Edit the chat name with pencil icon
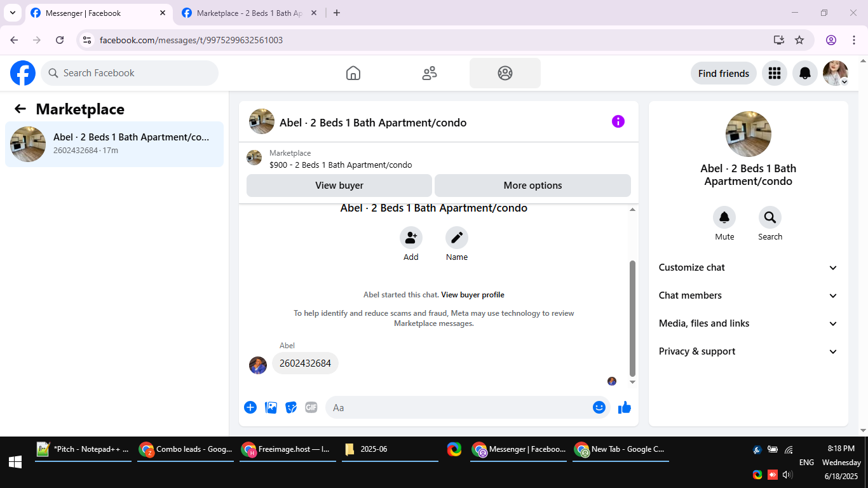Image resolution: width=868 pixels, height=488 pixels. (457, 238)
